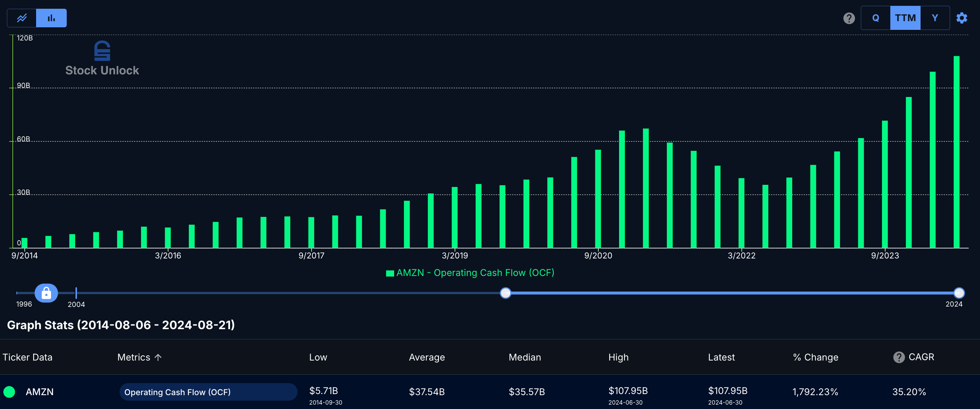The height and width of the screenshot is (409, 980).
Task: Click the Ticker Data column header
Action: [27, 357]
